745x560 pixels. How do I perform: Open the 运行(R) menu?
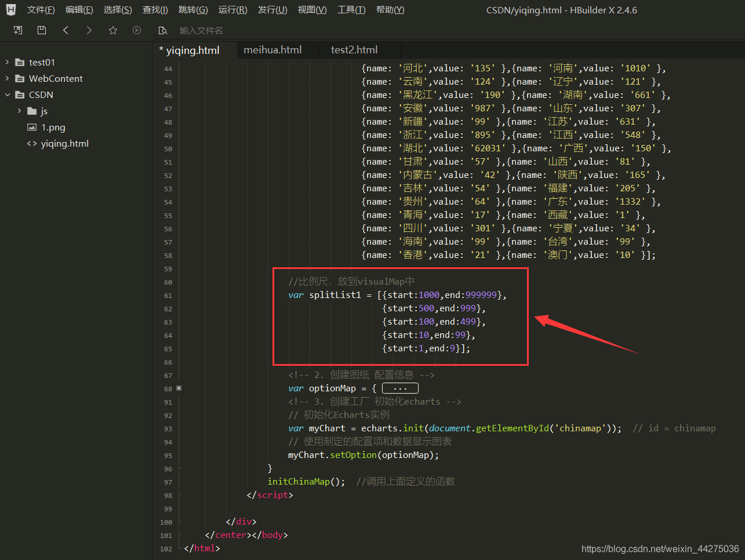[x=232, y=10]
